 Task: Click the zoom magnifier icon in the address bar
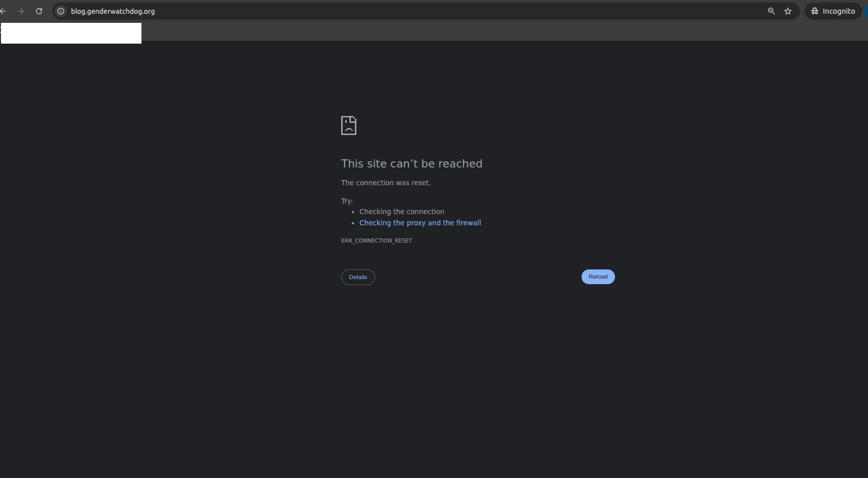point(771,11)
